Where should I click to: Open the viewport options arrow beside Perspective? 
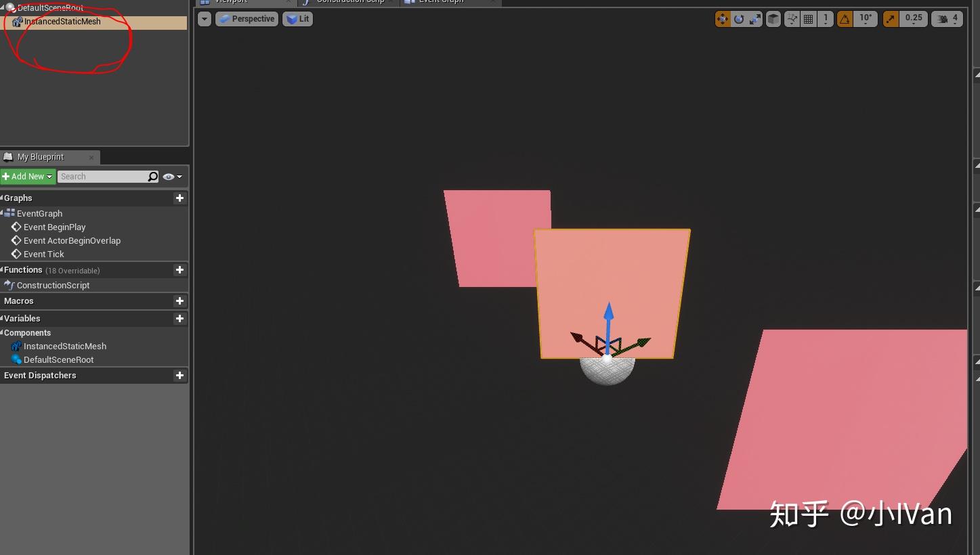tap(205, 19)
